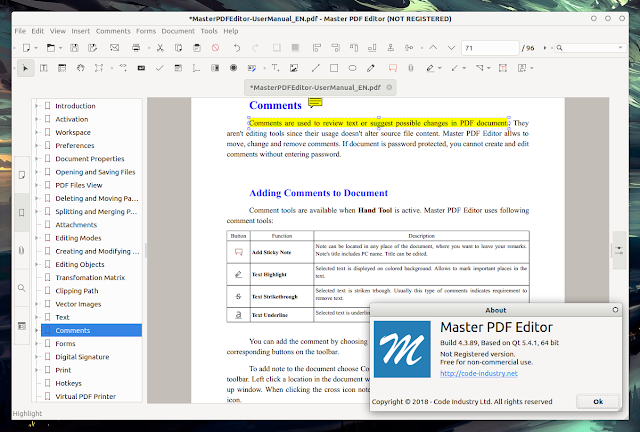Print the document with printer icon
This screenshot has height=432, width=640.
pyautogui.click(x=136, y=48)
